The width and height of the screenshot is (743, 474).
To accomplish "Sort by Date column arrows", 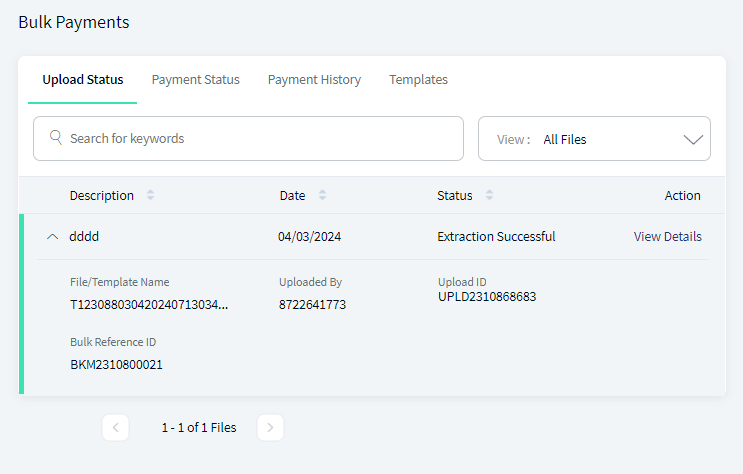I will coord(322,195).
